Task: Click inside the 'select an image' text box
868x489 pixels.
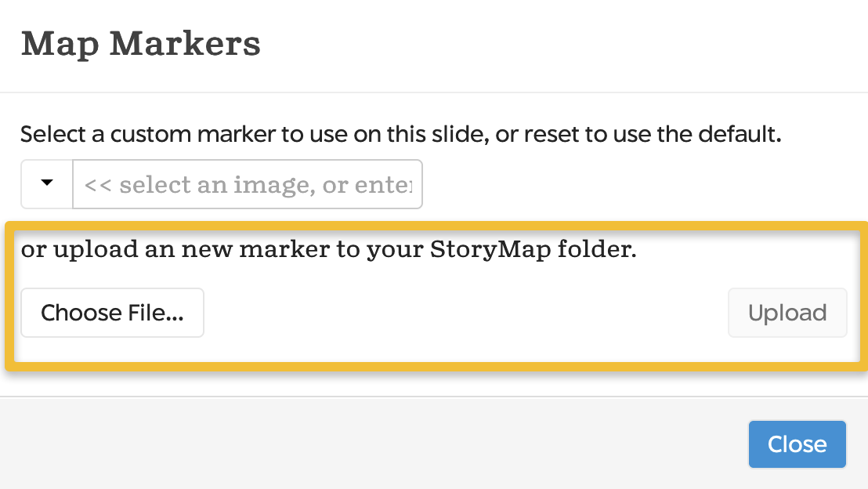Action: pos(247,184)
